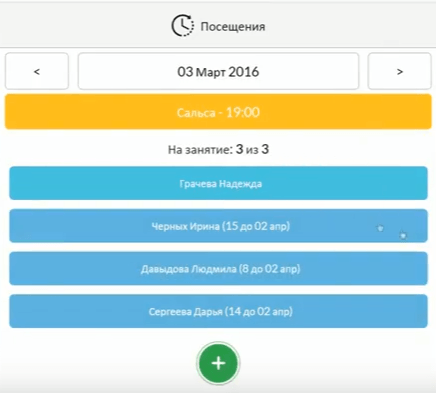
Task: Go to next day with > button
Action: pyautogui.click(x=399, y=71)
